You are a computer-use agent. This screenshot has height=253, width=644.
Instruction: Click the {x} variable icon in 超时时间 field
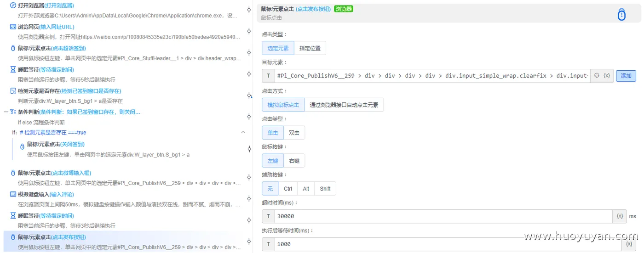[620, 216]
